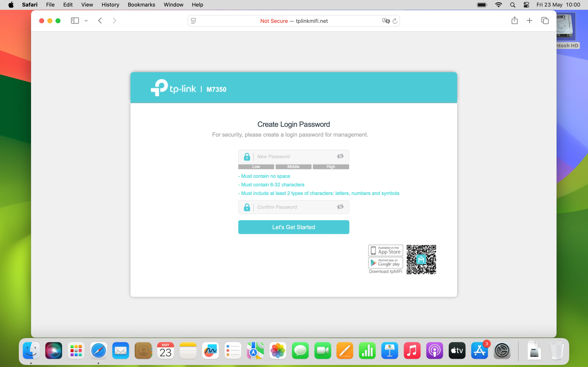This screenshot has height=367, width=588.
Task: Reveal the New Password text
Action: click(x=340, y=156)
